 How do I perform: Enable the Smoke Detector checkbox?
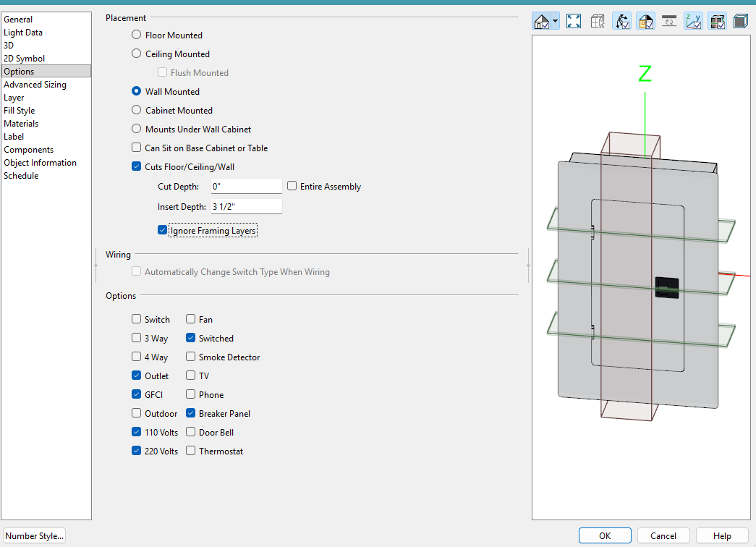point(191,357)
